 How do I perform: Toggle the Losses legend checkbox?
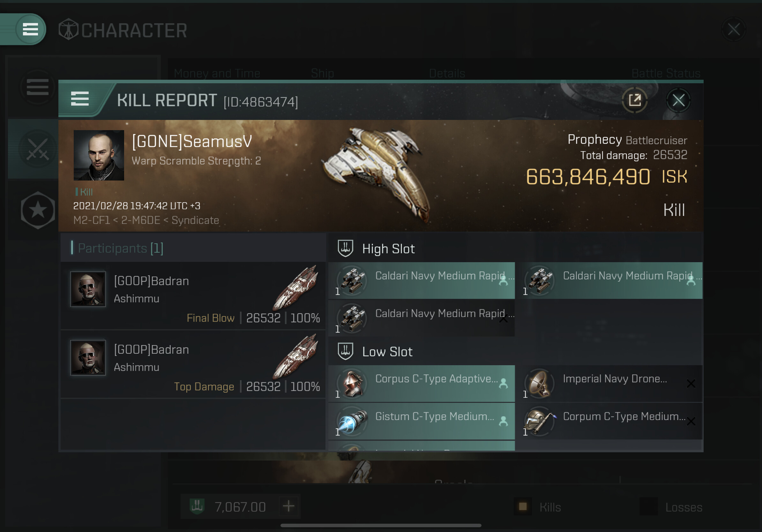(648, 506)
